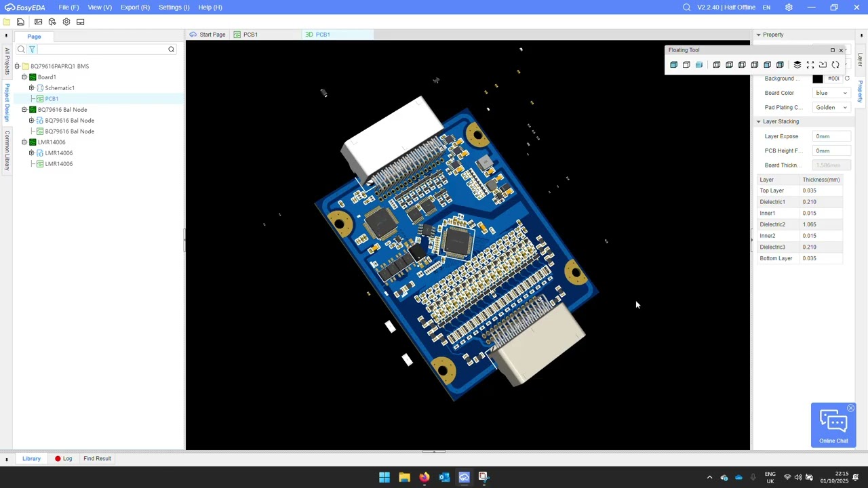
Task: Open the Find Result tab
Action: pyautogui.click(x=97, y=459)
